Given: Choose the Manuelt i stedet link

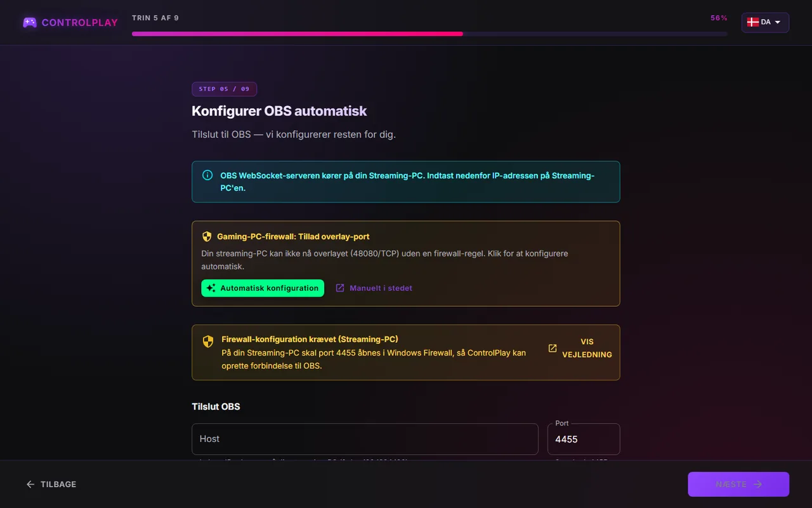Looking at the screenshot, I should pyautogui.click(x=374, y=288).
